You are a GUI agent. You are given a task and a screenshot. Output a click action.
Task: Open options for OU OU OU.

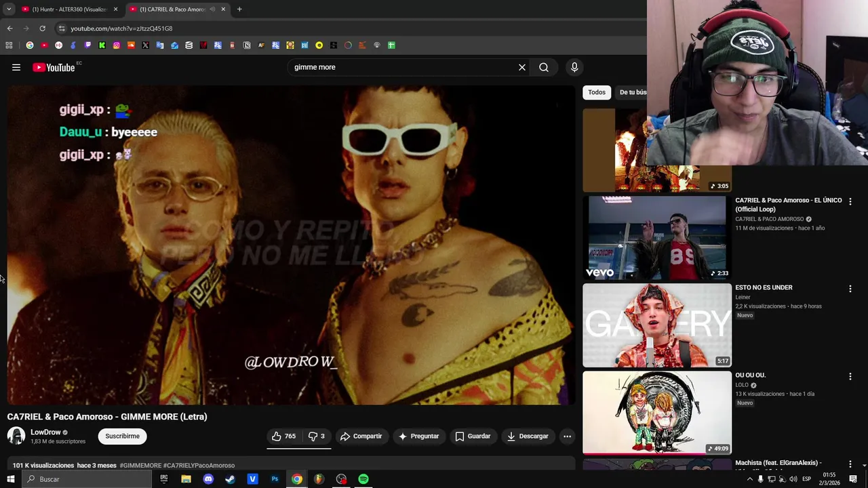click(850, 376)
